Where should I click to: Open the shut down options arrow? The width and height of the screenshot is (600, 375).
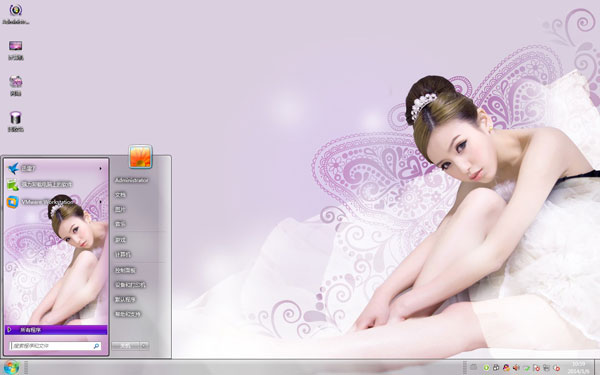[x=144, y=346]
